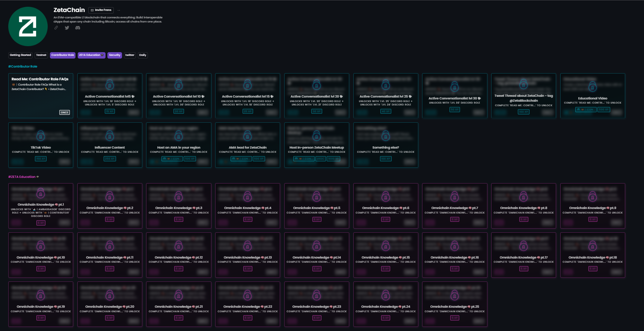Click lock icon on TikTok Video quest
This screenshot has height=331, width=644.
pyautogui.click(x=41, y=136)
